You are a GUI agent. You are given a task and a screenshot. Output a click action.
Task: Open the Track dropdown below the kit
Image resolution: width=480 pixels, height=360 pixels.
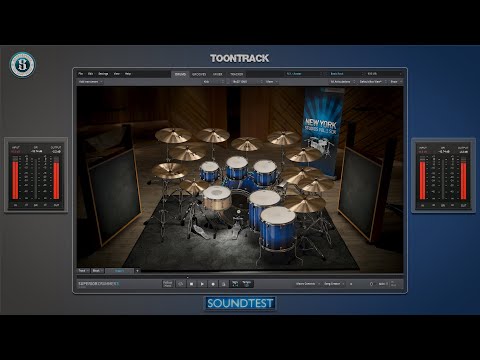pos(83,271)
